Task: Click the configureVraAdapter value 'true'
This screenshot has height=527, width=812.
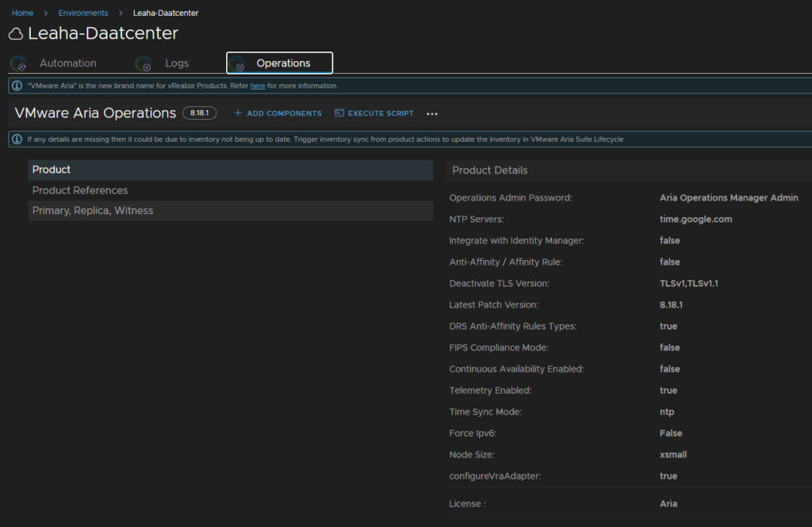Action: (x=668, y=476)
